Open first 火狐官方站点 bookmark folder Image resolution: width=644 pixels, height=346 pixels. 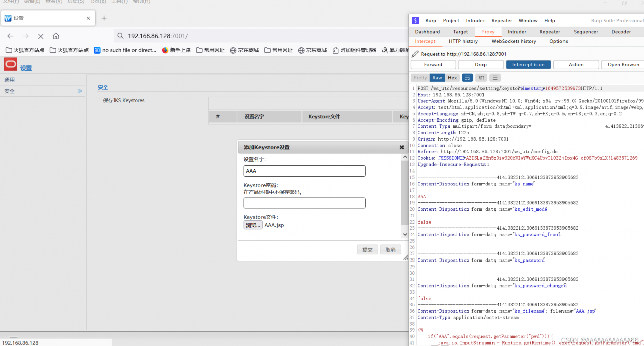pyautogui.click(x=25, y=50)
